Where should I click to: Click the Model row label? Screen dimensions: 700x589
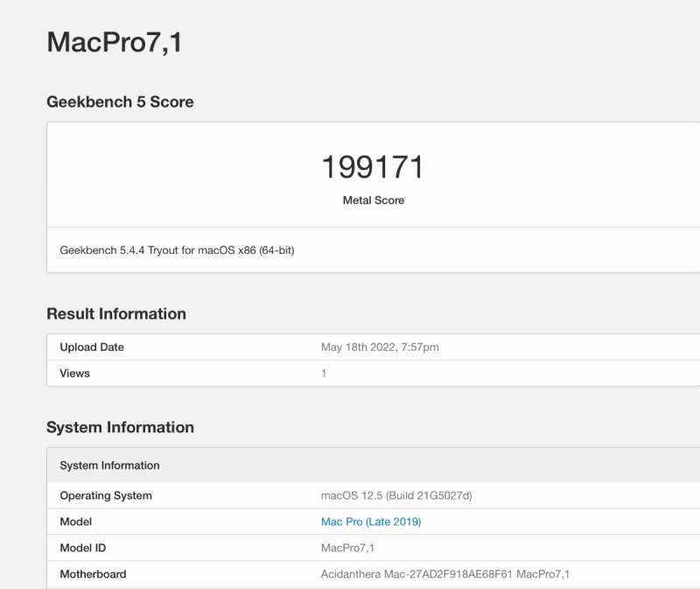pyautogui.click(x=76, y=522)
